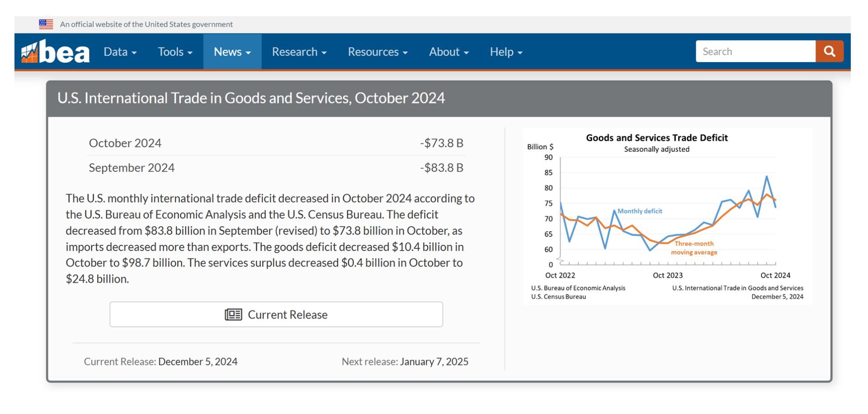Open the Goods and Services Trade Deficit chart
868x414 pixels.
pyautogui.click(x=667, y=216)
